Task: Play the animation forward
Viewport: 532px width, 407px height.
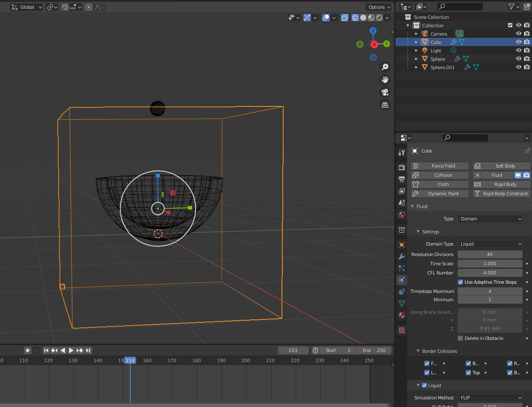Action: pyautogui.click(x=71, y=350)
